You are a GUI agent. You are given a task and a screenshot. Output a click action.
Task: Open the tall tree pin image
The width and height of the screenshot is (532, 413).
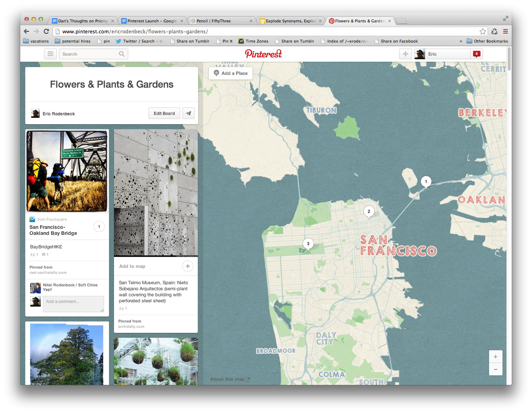click(67, 354)
